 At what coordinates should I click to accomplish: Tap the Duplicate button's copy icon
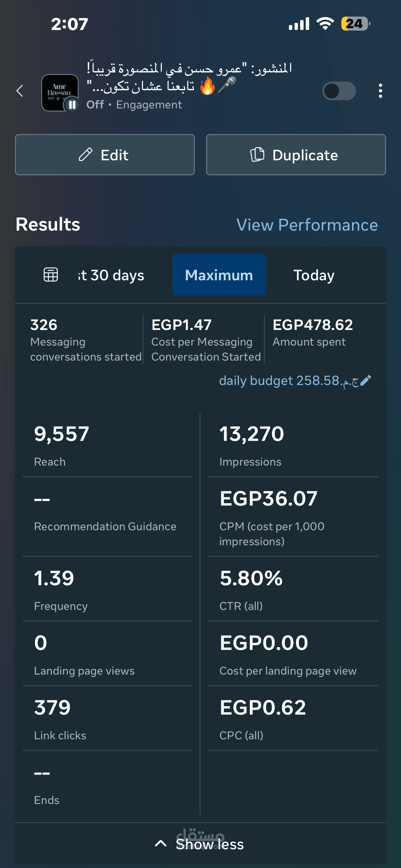coord(257,155)
